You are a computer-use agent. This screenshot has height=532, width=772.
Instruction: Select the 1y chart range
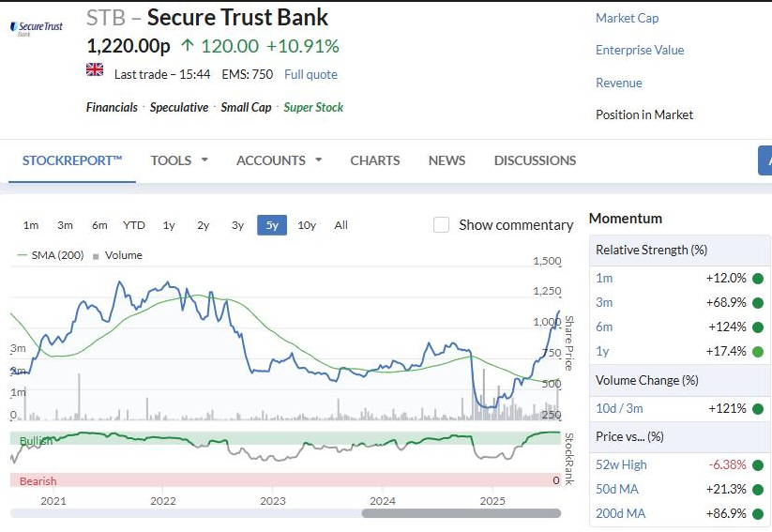tap(169, 225)
